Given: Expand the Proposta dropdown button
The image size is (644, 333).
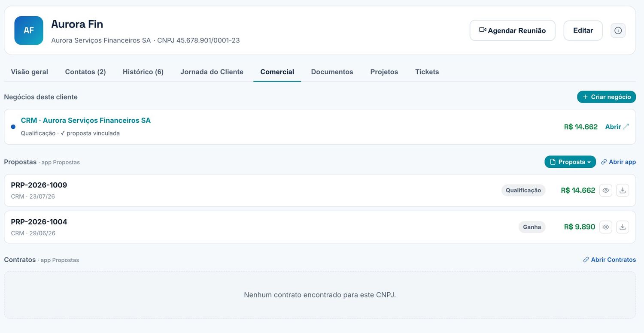Looking at the screenshot, I should (570, 162).
